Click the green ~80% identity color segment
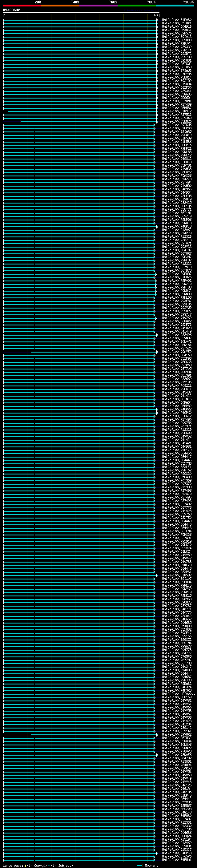The height and width of the screenshot is (868, 197). 137,6
